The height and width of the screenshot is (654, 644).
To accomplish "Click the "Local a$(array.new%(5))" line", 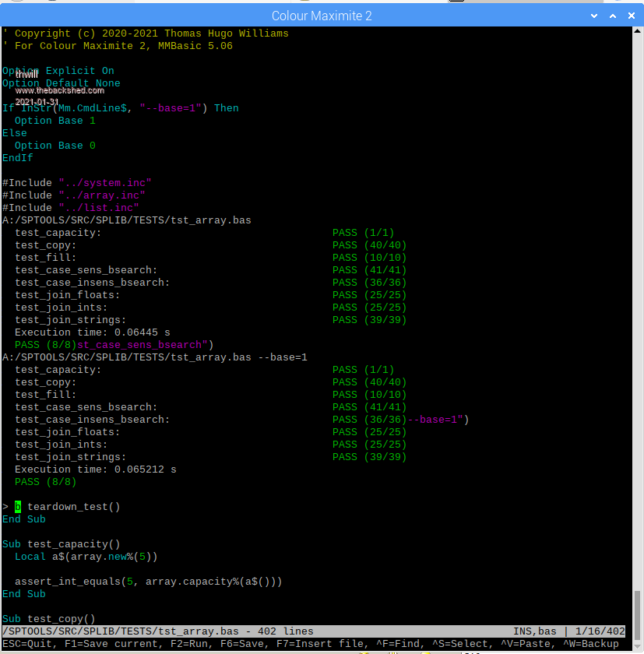I will point(86,557).
